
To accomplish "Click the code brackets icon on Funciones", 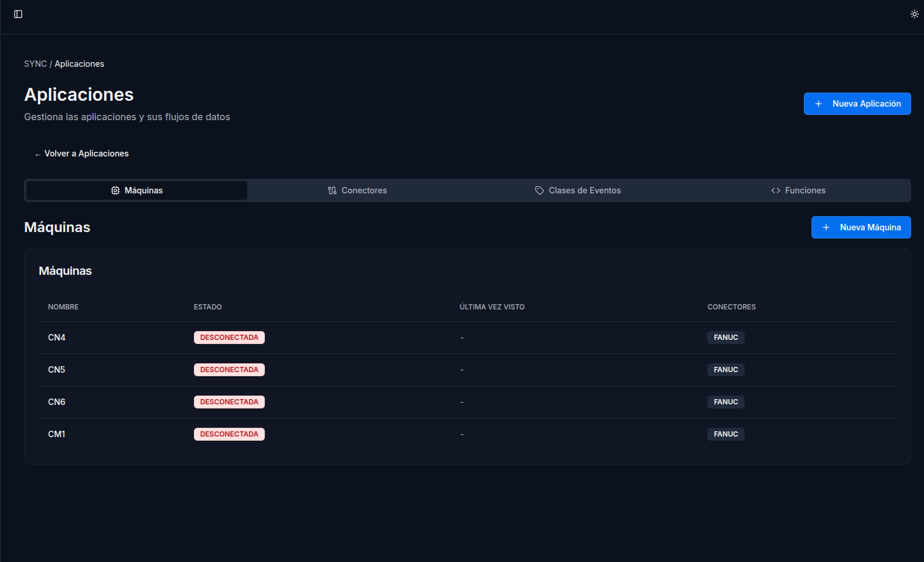I will [776, 190].
